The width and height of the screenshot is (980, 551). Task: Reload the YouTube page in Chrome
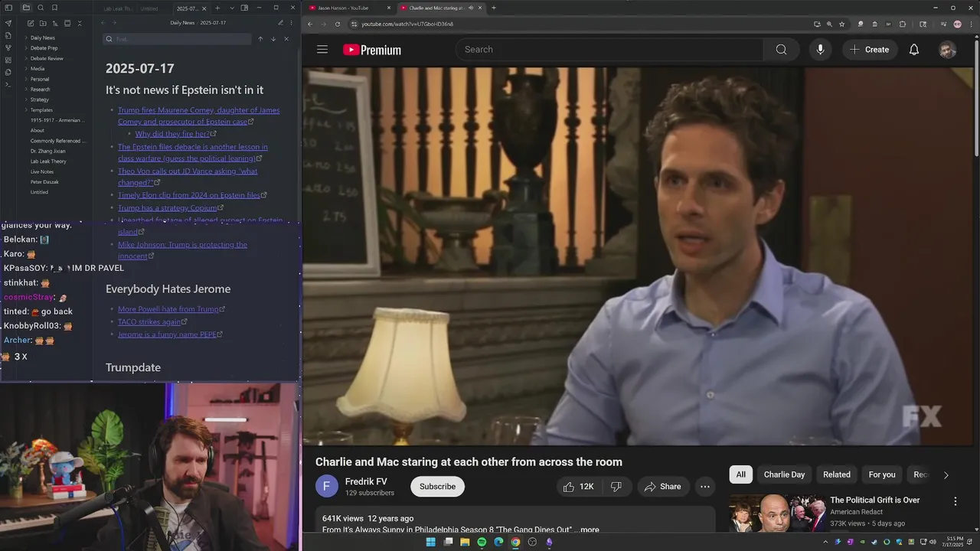[338, 24]
